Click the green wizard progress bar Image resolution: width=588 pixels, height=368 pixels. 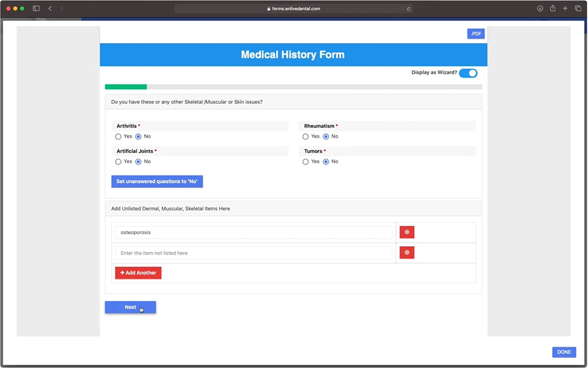tap(126, 87)
